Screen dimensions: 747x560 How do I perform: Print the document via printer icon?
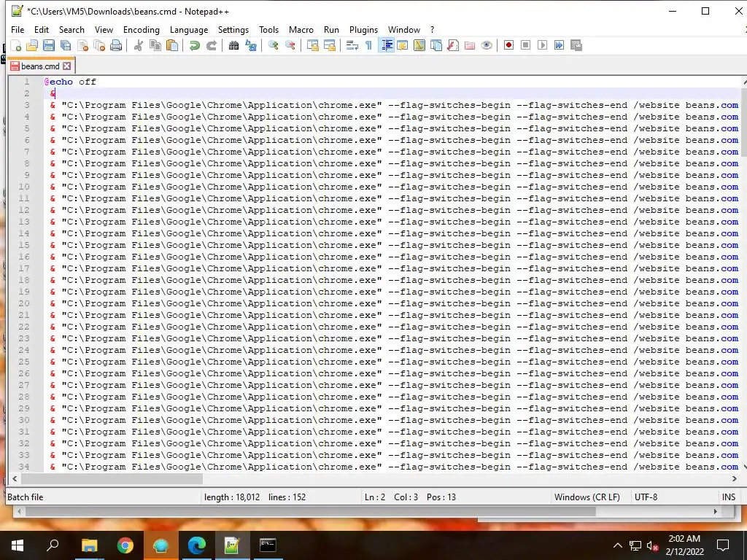click(x=116, y=45)
